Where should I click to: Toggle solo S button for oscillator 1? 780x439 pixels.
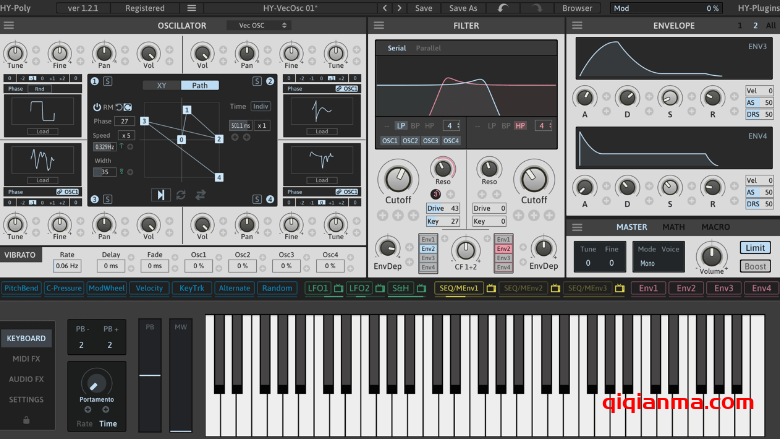[x=107, y=82]
